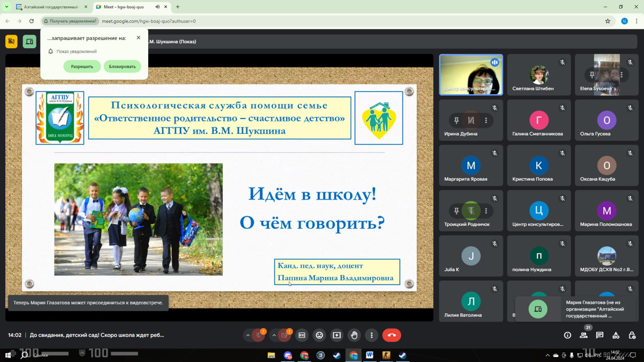Screen dimensions: 644x362
Task: Open Windows Start menu
Action: [x=8, y=355]
